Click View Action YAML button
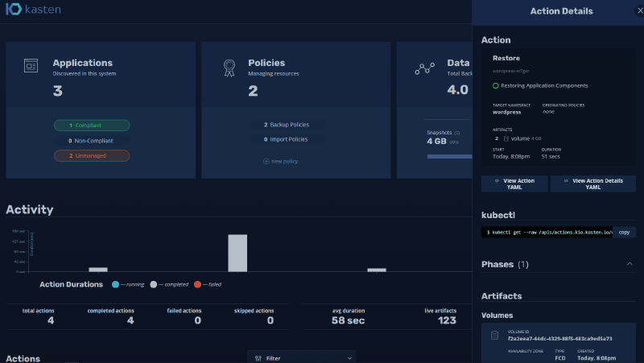The width and height of the screenshot is (644, 363). (514, 184)
